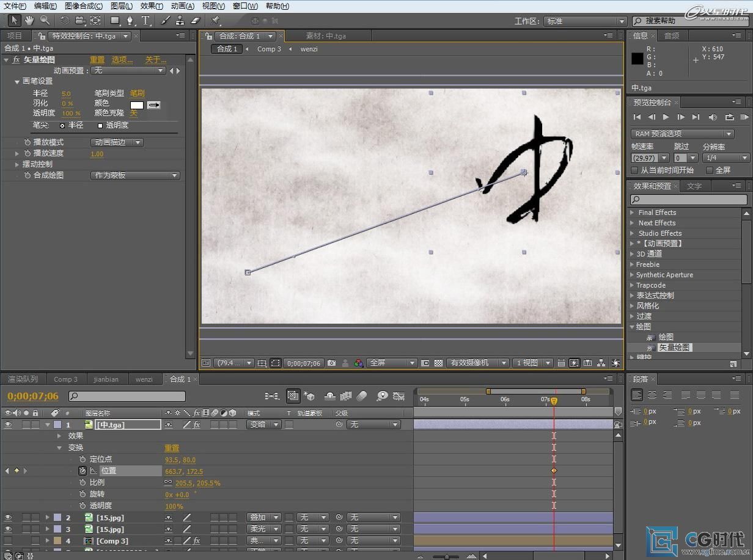Open 合成绘图 作为蒙板 dropdown
The width and height of the screenshot is (753, 560).
[135, 175]
